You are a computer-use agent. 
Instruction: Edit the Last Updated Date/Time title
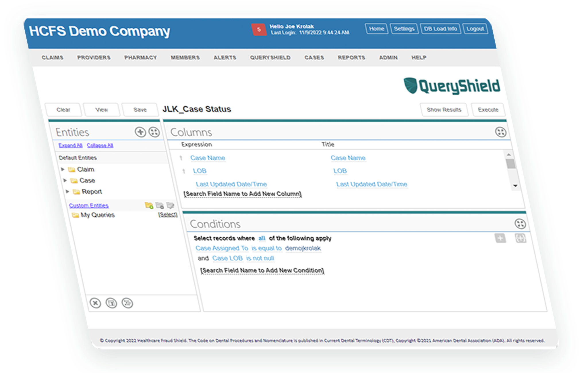(x=372, y=184)
